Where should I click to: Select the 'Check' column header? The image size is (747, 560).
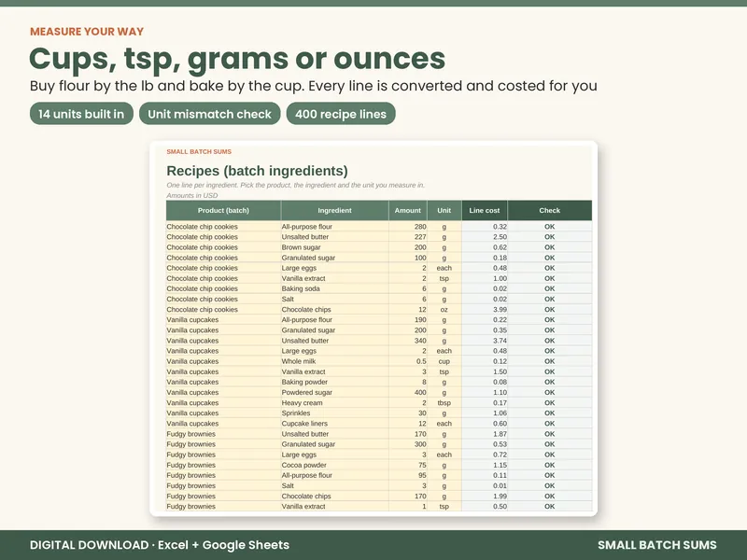[x=550, y=211]
